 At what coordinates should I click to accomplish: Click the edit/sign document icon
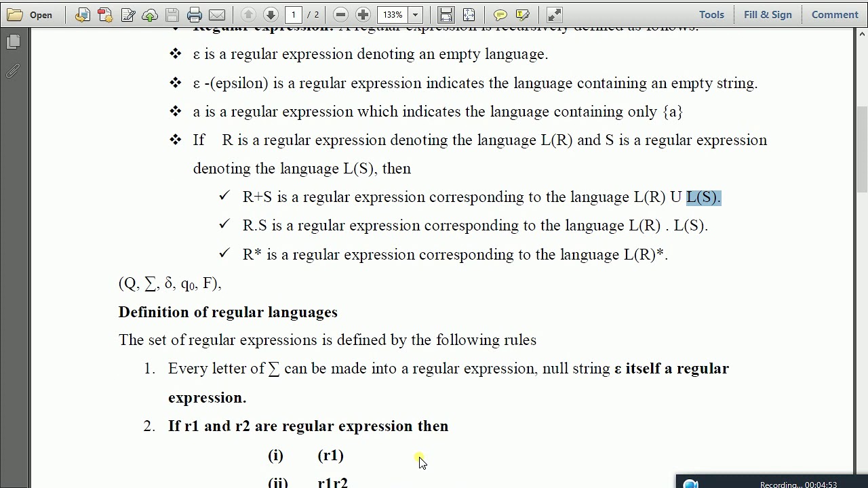tap(128, 14)
